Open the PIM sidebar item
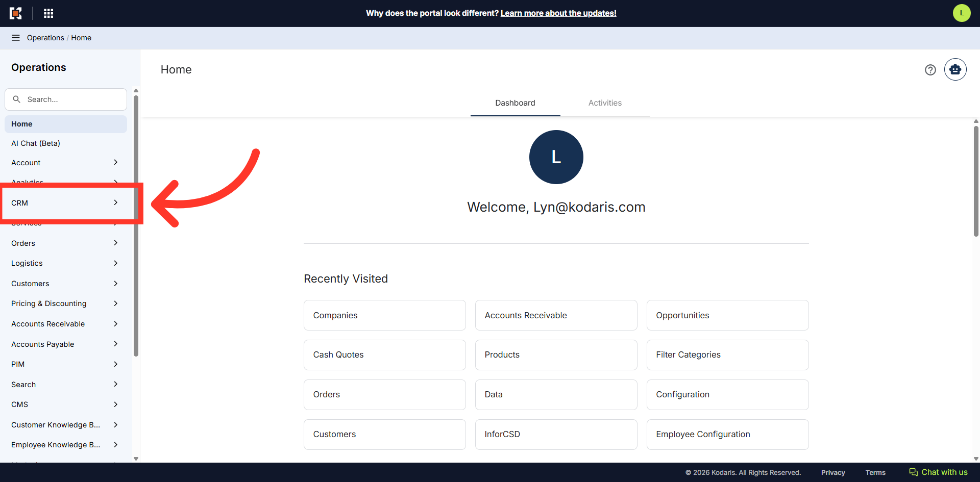The height and width of the screenshot is (482, 980). (66, 364)
